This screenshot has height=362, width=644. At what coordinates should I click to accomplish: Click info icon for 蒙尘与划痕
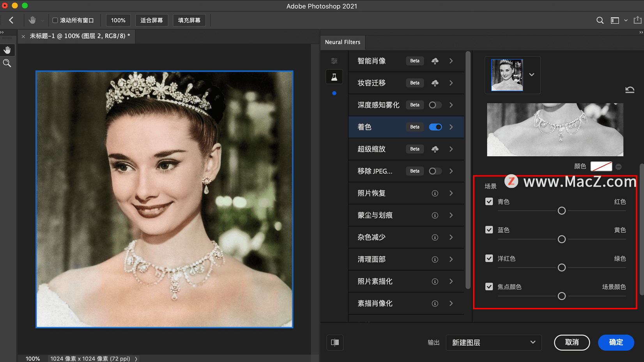(x=435, y=215)
